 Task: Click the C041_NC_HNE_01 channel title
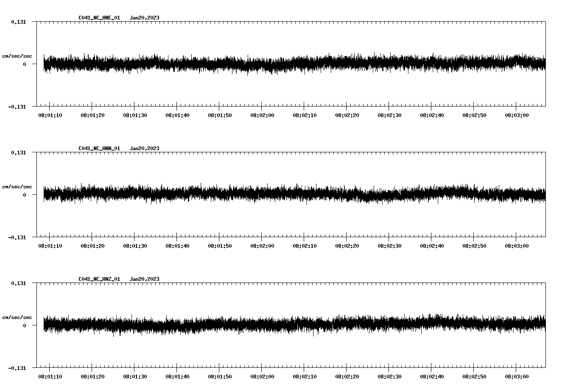pyautogui.click(x=99, y=18)
